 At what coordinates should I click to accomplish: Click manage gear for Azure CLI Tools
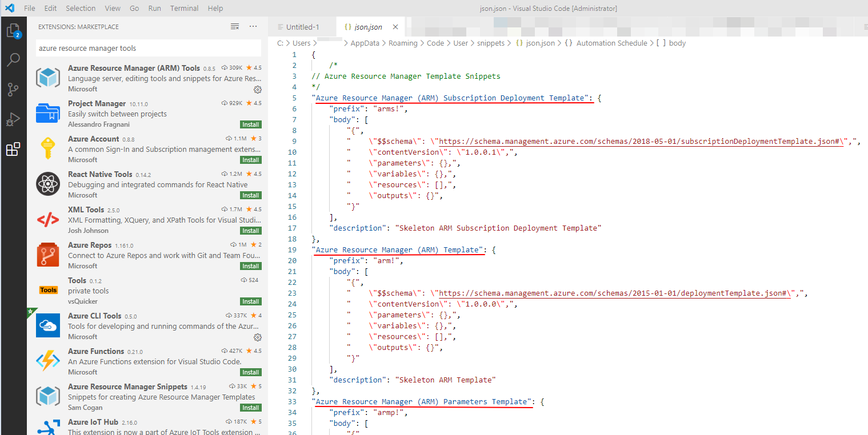coord(257,337)
